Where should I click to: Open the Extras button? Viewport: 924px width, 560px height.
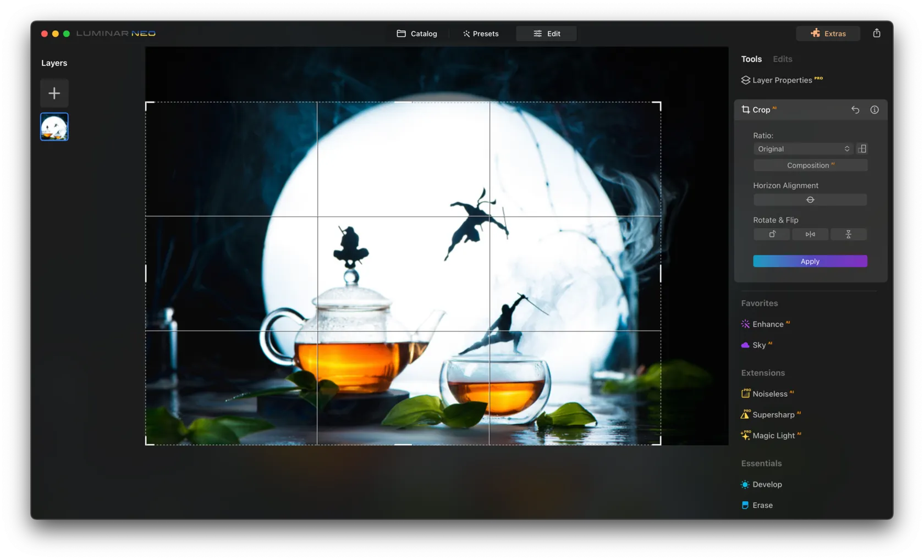(x=828, y=34)
